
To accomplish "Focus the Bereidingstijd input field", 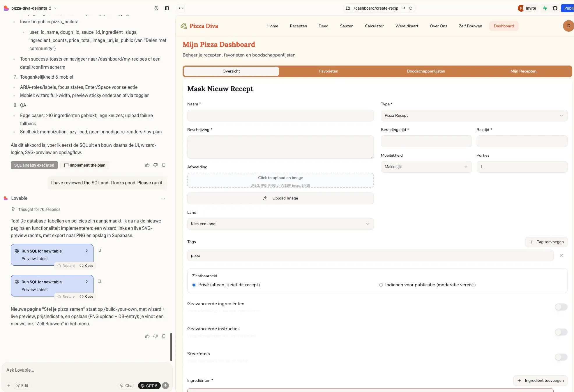I will (x=426, y=141).
